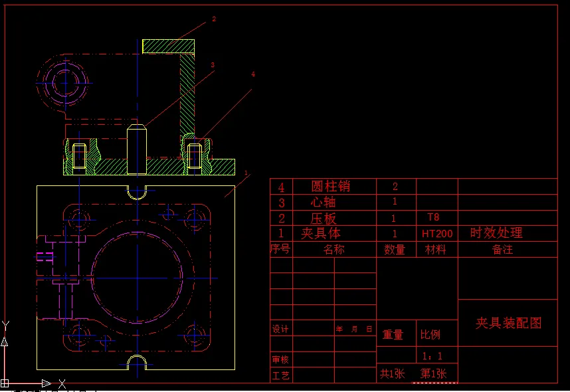Click serial number 2 in the 压板 row
The image size is (570, 392).
[x=282, y=219]
